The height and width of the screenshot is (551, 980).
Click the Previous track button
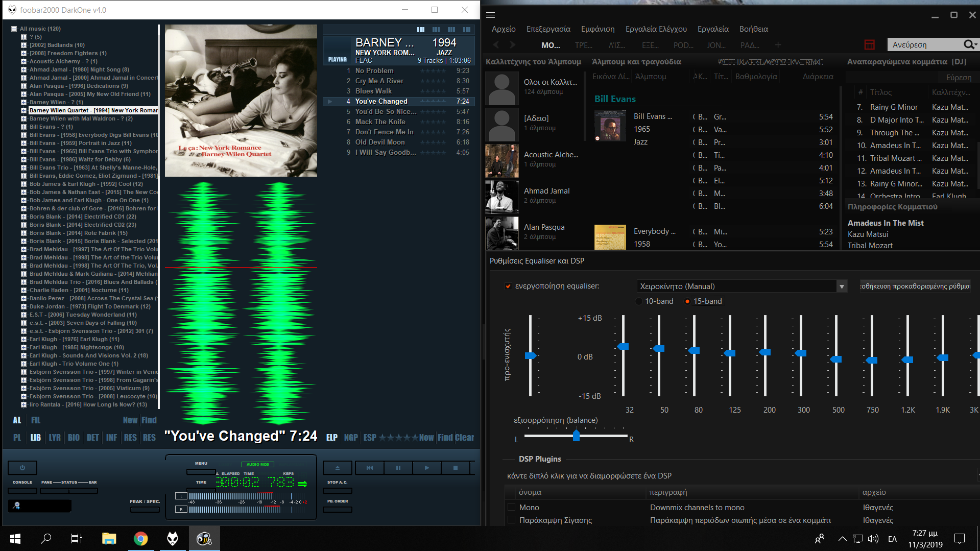coord(369,468)
